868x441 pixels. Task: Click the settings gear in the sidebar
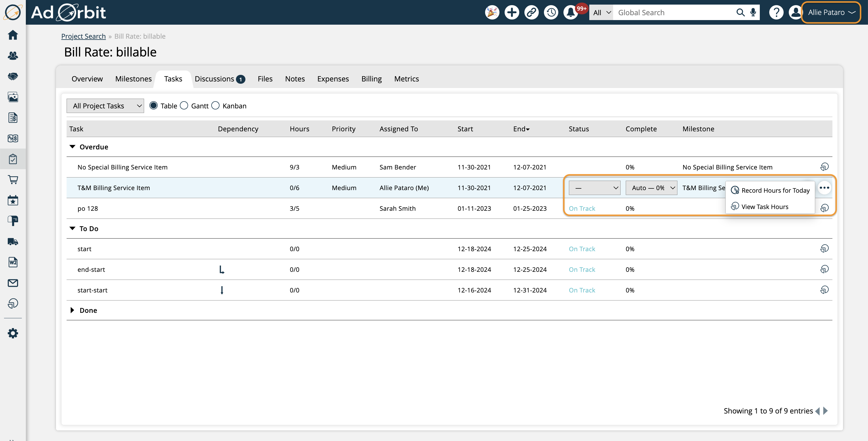tap(13, 333)
